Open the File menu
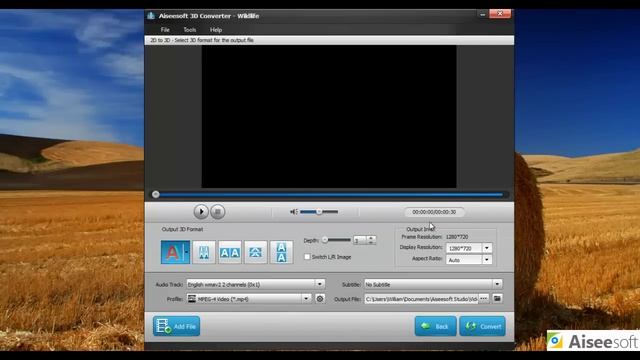This screenshot has width=640, height=360. [165, 30]
